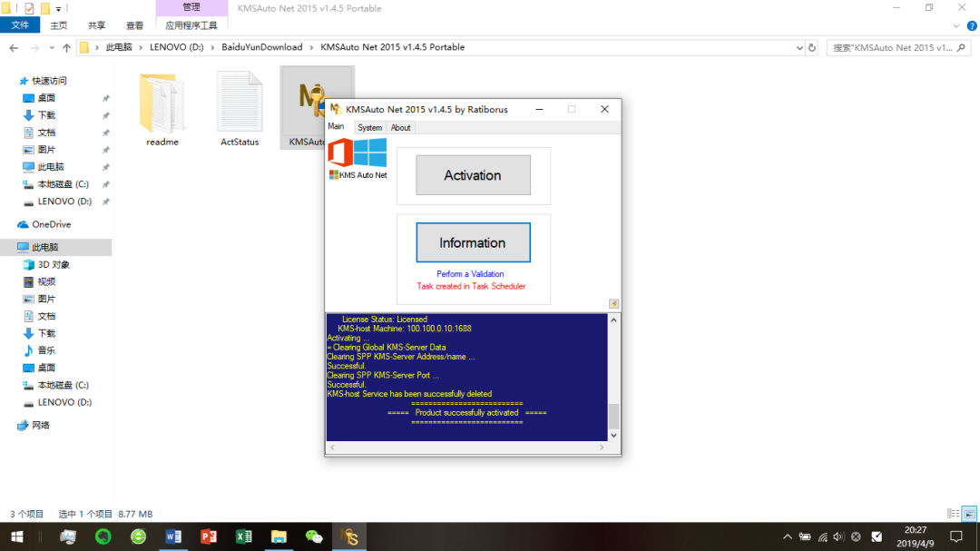Image resolution: width=980 pixels, height=551 pixels.
Task: Select 音乐 under 此电脑
Action: [46, 351]
